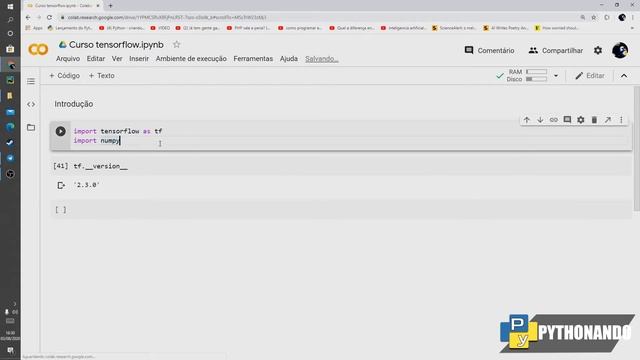View RAM usage bar

pos(536,72)
